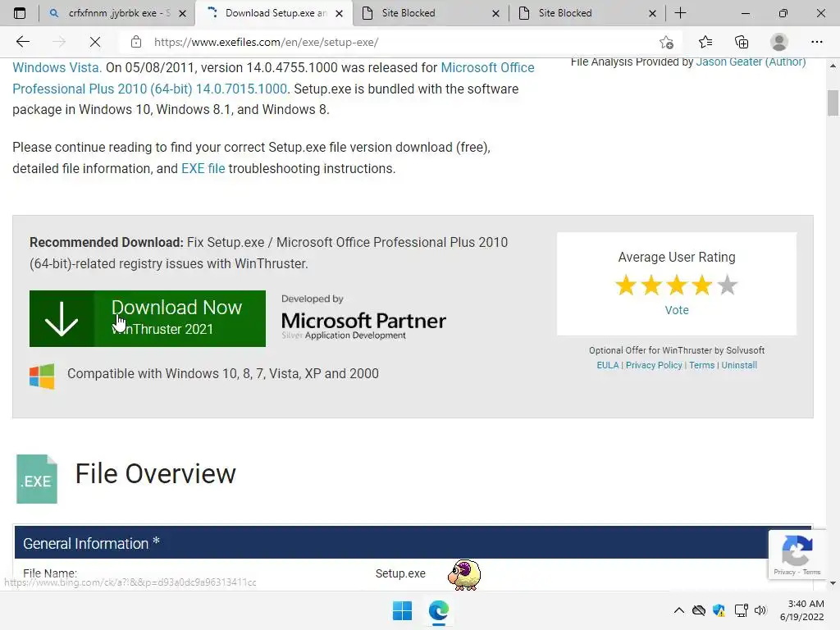Open the Windows Vista link
The height and width of the screenshot is (630, 840).
[x=57, y=67]
